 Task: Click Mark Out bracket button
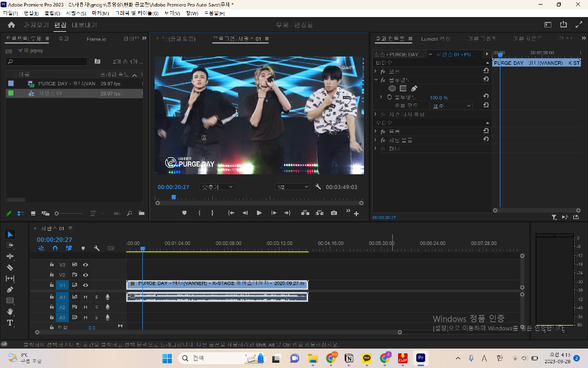point(212,213)
